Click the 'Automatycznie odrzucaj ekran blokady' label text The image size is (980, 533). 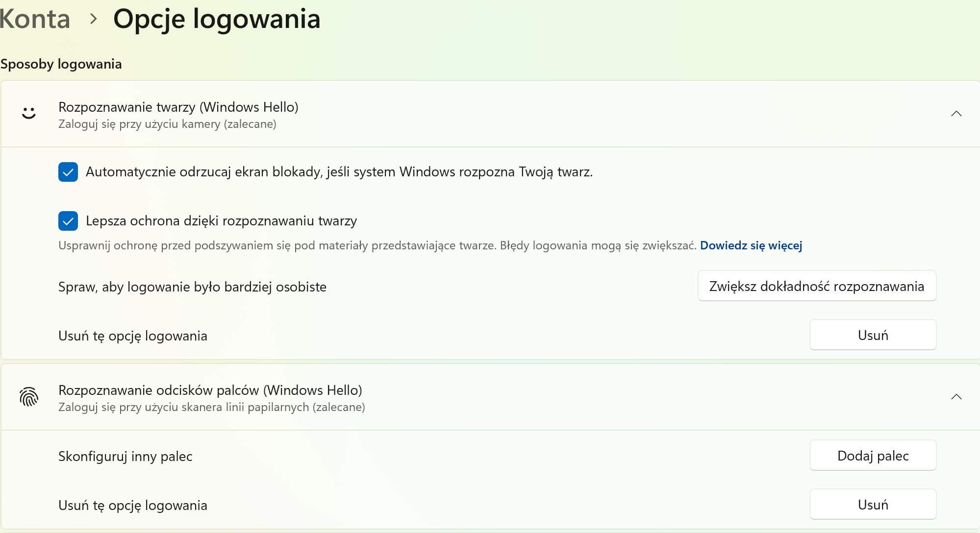click(339, 172)
